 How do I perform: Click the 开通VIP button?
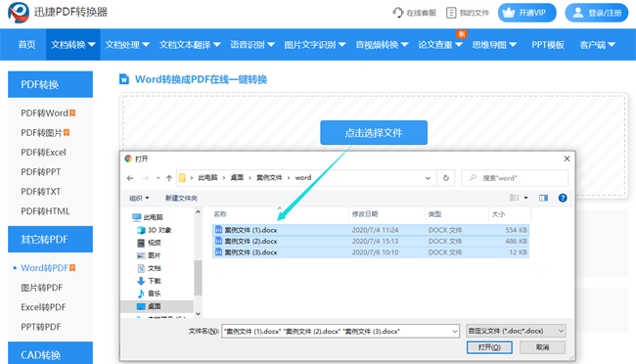click(526, 13)
